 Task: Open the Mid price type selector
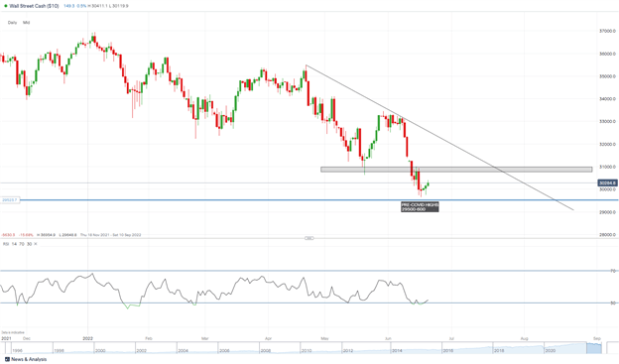[x=26, y=23]
